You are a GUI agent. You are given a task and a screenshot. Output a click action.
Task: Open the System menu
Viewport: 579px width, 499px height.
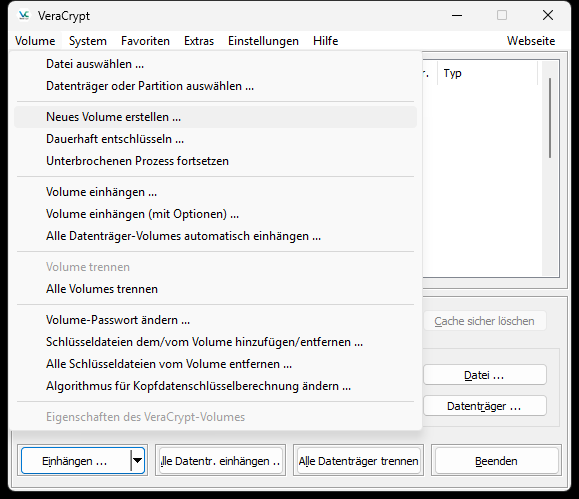tap(88, 41)
